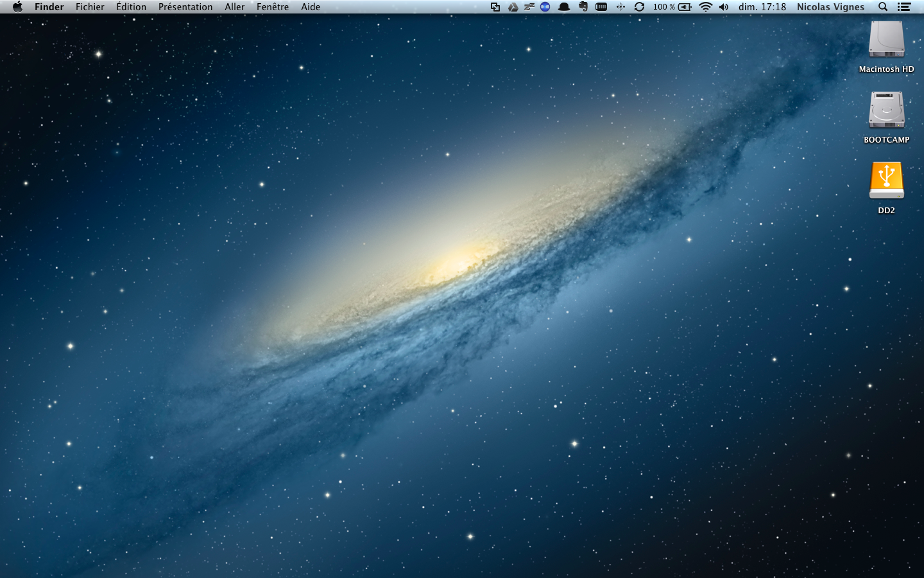The height and width of the screenshot is (578, 924).
Task: Open the Nicolas Vignes user menu
Action: pyautogui.click(x=830, y=7)
